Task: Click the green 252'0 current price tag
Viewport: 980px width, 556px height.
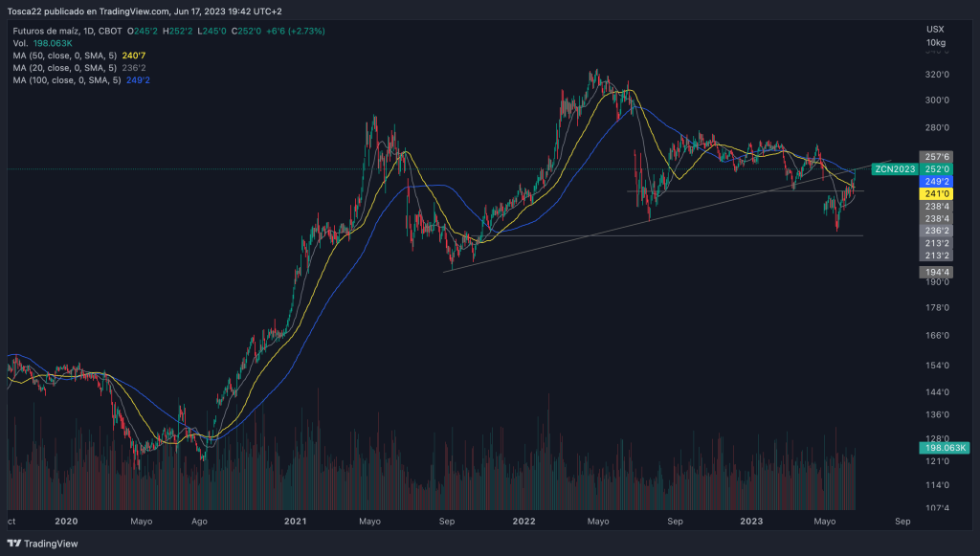Action: [x=936, y=169]
